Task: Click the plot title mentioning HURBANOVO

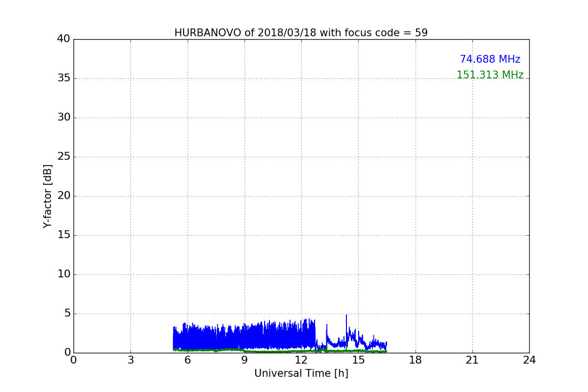Action: [301, 33]
